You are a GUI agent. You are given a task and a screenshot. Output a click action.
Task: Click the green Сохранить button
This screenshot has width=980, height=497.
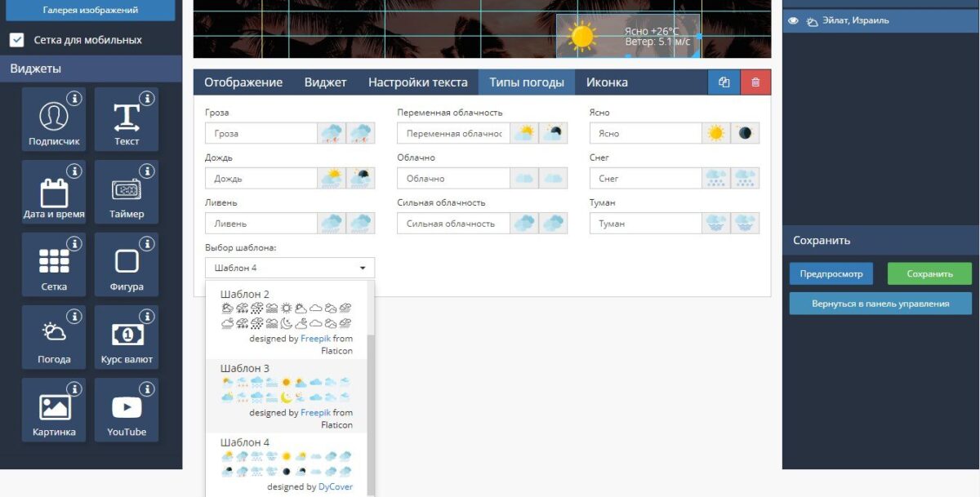click(929, 274)
